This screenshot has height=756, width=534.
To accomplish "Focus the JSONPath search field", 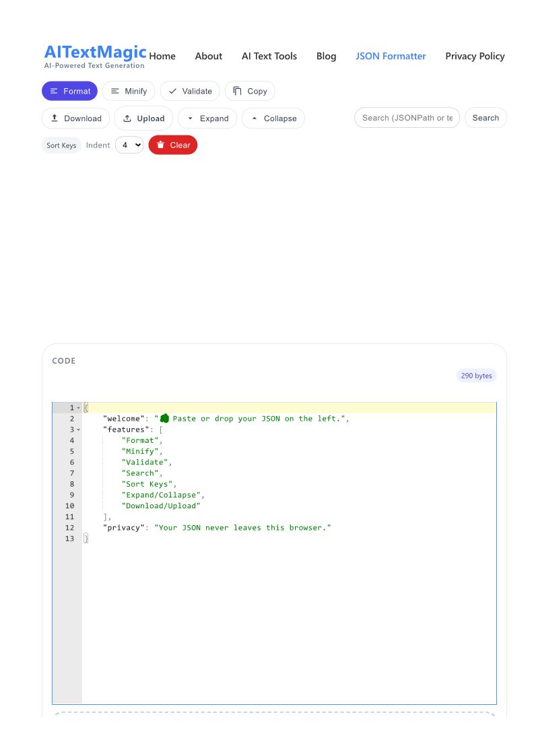I will pyautogui.click(x=407, y=118).
